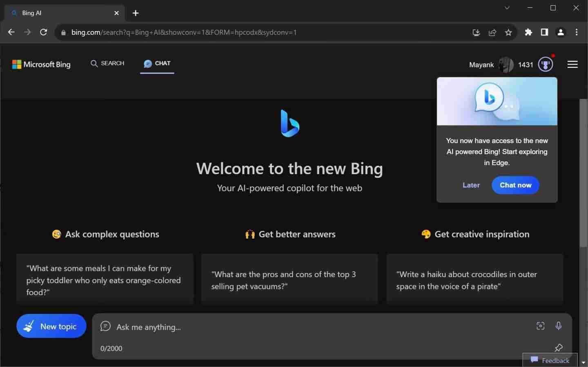Click the Chat now button
This screenshot has width=588, height=367.
click(515, 185)
